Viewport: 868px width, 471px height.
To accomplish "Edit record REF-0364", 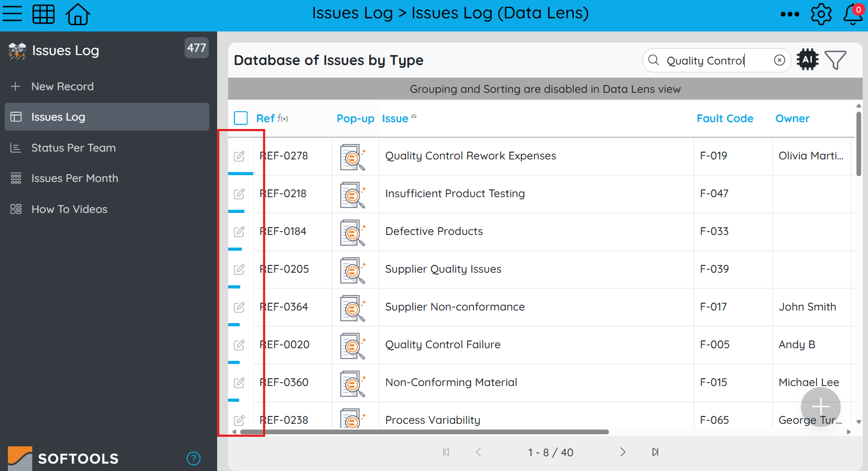I will pyautogui.click(x=239, y=307).
